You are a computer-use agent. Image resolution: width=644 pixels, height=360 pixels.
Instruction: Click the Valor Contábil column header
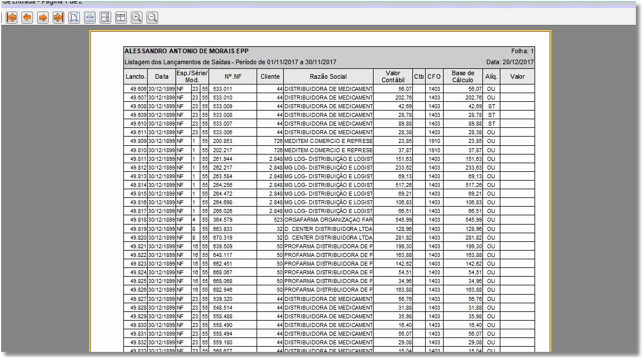[x=393, y=76]
